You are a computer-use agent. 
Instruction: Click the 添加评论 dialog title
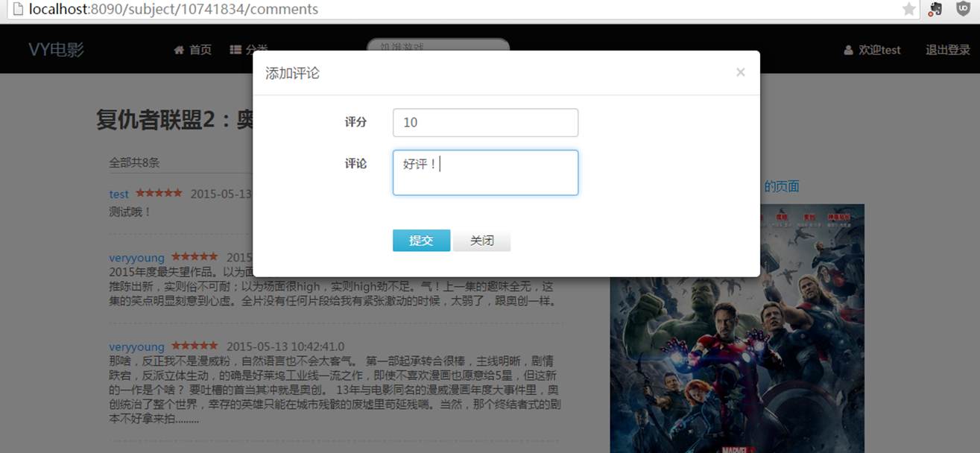pos(292,73)
